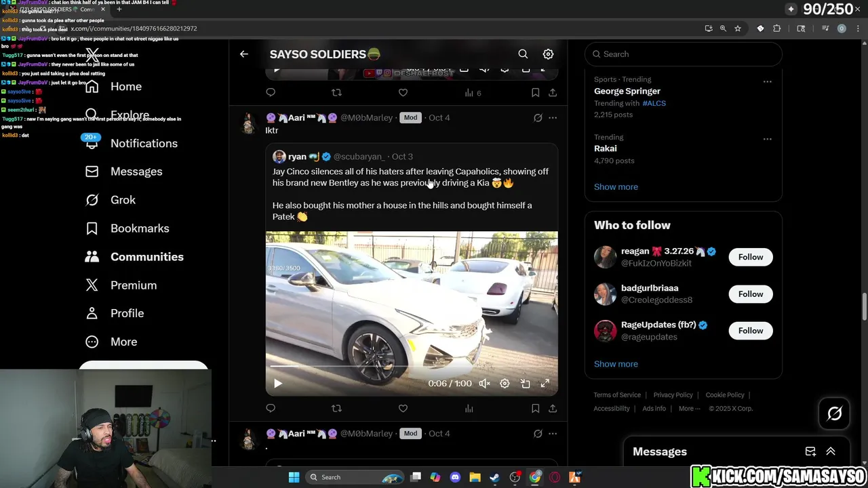Share the post with 6 views
This screenshot has width=868, height=488.
553,93
